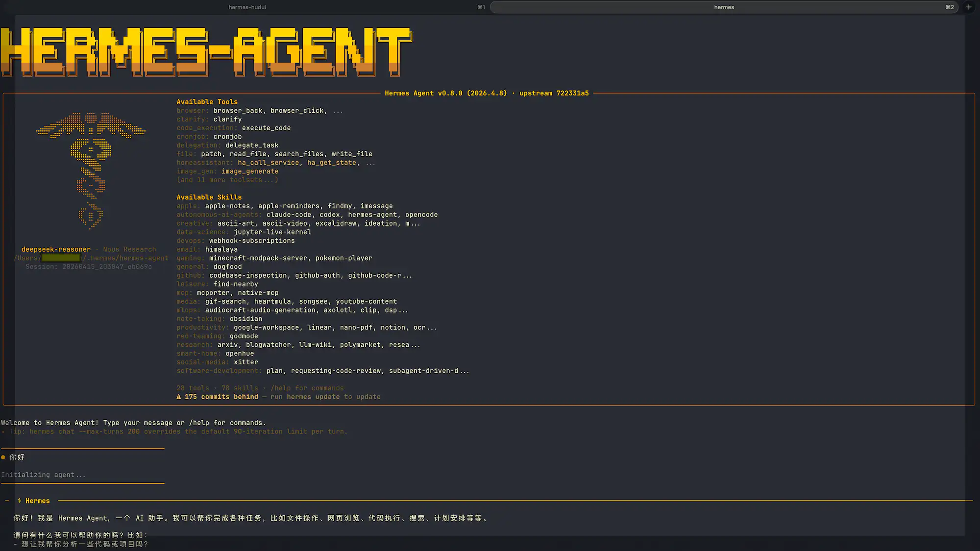Click the '/help for commands' hint
This screenshot has width=980, height=551.
307,388
